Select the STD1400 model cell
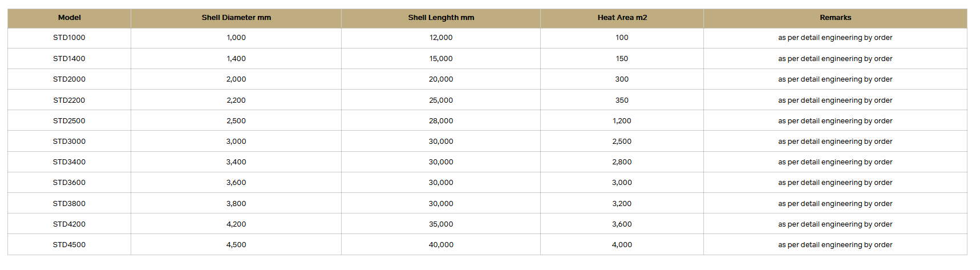Image resolution: width=980 pixels, height=270 pixels. [69, 59]
